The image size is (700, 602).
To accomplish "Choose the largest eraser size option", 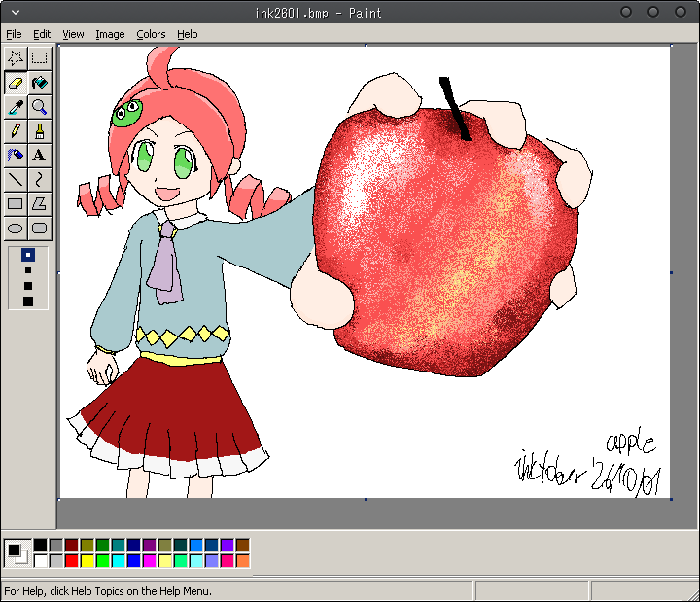I will (x=28, y=301).
